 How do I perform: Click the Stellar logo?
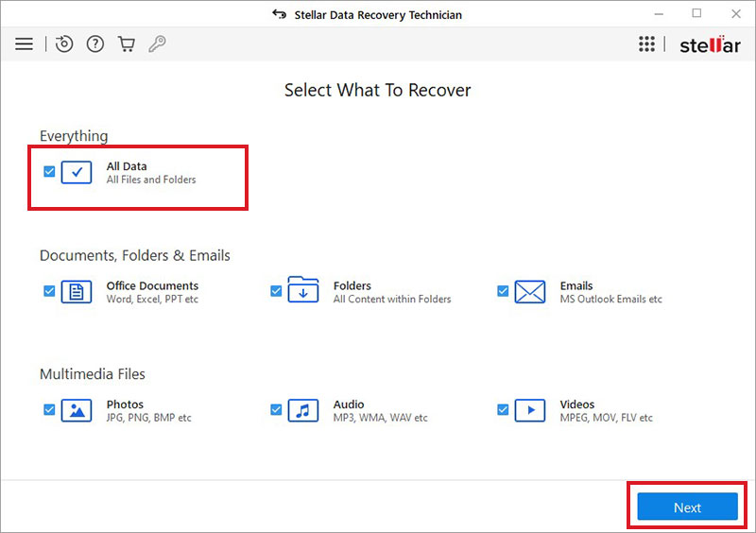point(710,44)
